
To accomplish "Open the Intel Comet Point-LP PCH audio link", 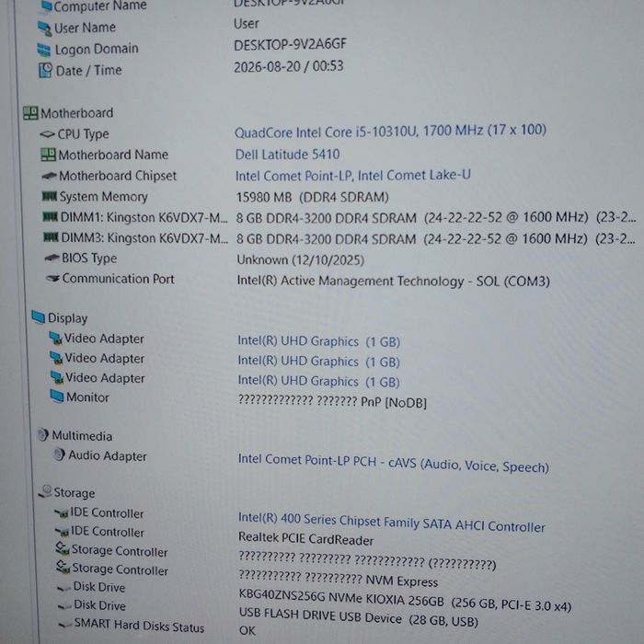I will [394, 463].
